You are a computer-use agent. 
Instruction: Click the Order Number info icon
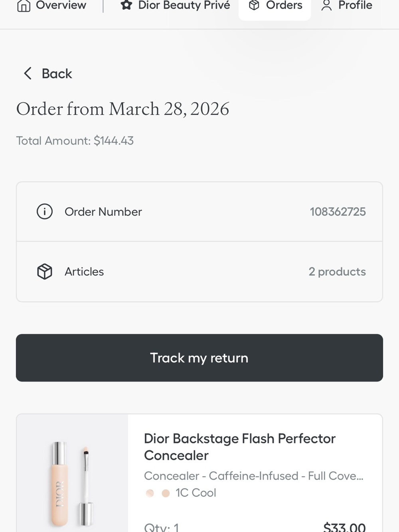point(45,212)
